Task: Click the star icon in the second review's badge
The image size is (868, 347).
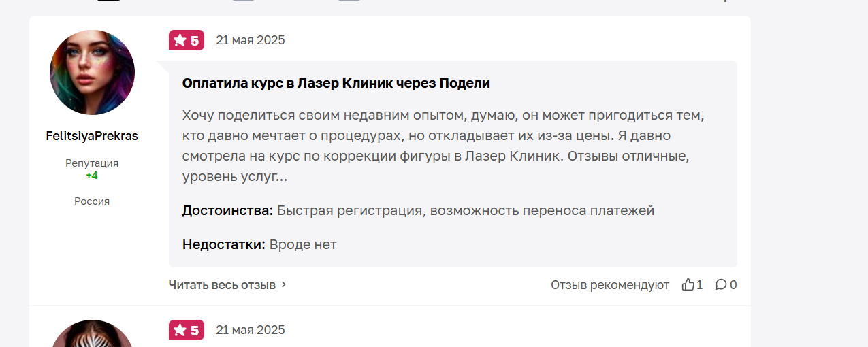Action: click(180, 331)
